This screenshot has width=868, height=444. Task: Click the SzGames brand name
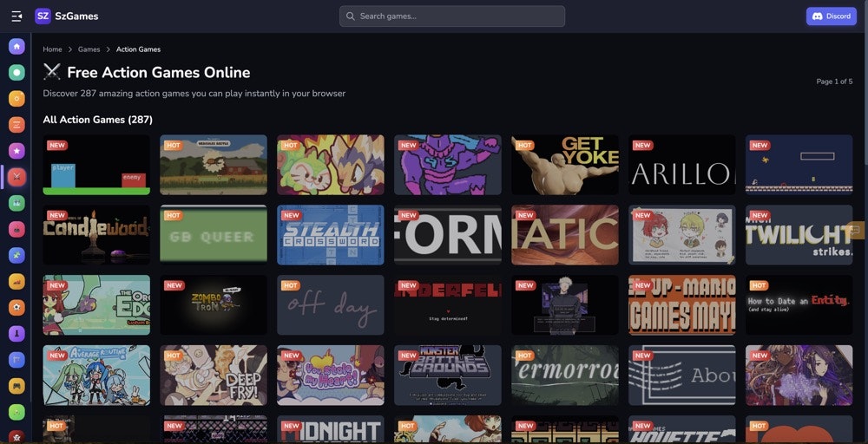(x=76, y=16)
